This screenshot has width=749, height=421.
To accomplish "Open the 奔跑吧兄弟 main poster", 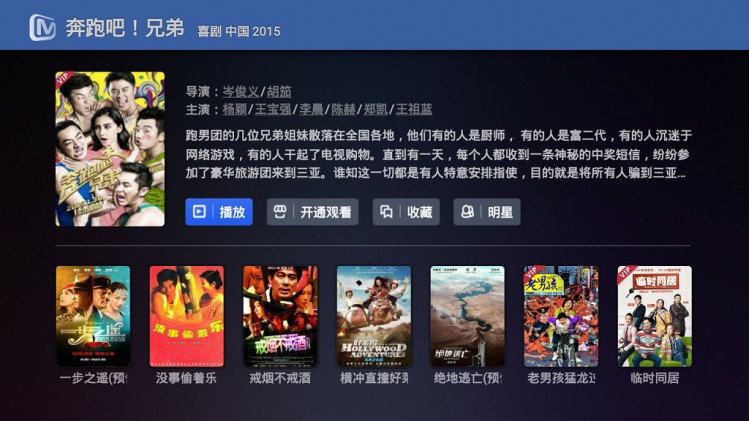I will pyautogui.click(x=110, y=149).
